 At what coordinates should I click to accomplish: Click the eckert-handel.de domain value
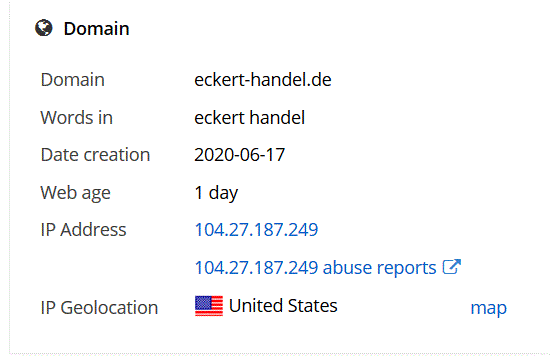pyautogui.click(x=263, y=79)
